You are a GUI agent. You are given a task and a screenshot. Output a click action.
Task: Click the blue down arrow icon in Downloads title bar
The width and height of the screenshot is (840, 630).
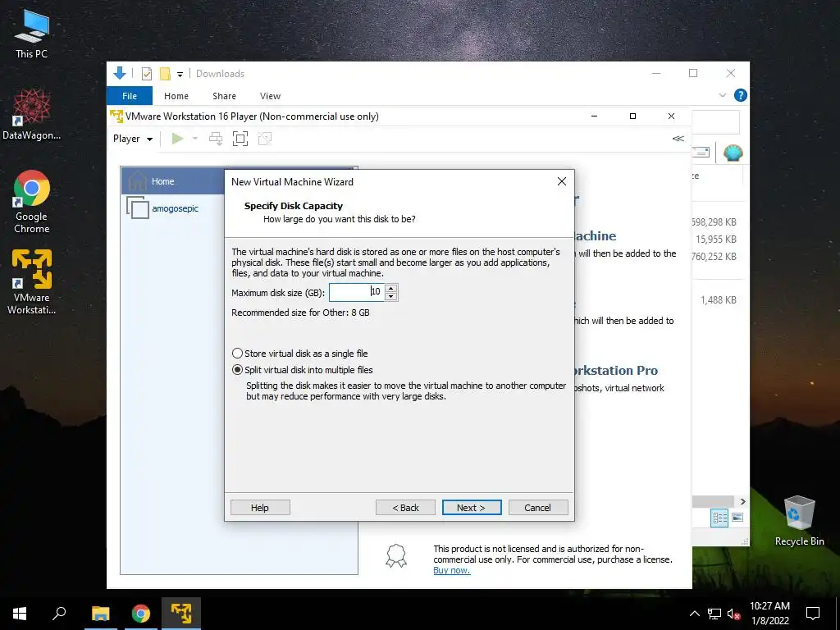[x=120, y=73]
